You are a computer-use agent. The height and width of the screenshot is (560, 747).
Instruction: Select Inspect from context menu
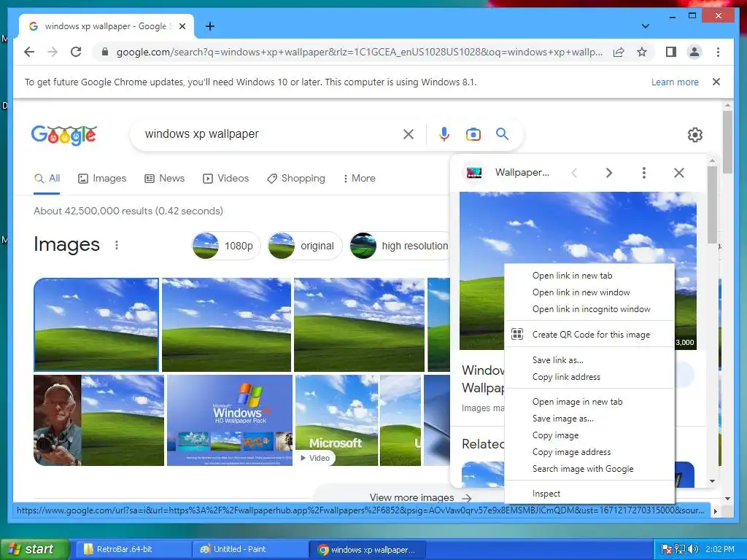589,494
